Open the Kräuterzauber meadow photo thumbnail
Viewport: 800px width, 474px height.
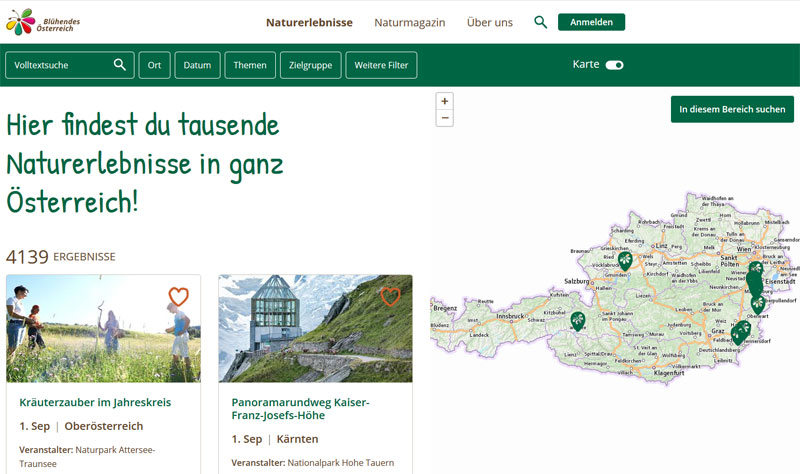pos(104,329)
